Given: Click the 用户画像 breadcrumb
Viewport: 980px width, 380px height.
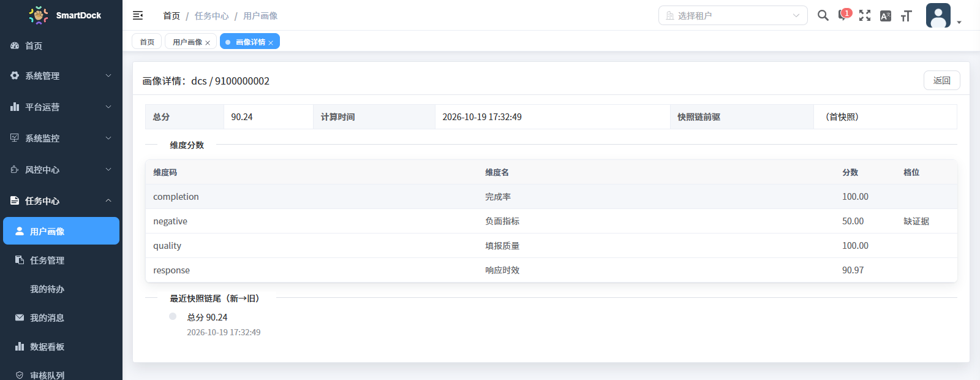Looking at the screenshot, I should pyautogui.click(x=260, y=16).
